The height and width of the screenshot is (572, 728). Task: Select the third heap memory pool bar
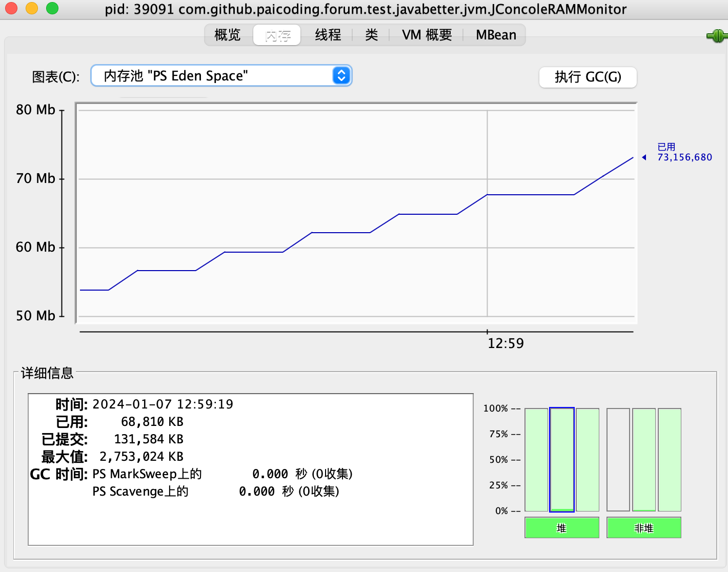588,460
